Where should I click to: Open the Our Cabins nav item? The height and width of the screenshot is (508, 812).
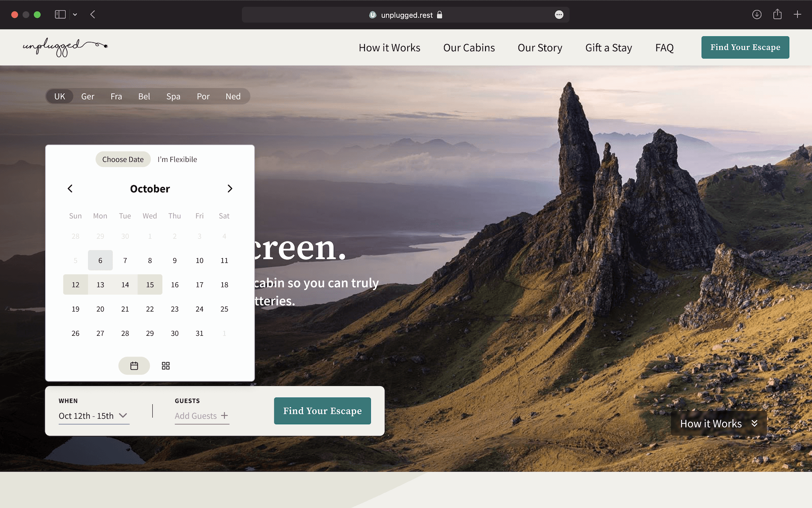pos(469,47)
